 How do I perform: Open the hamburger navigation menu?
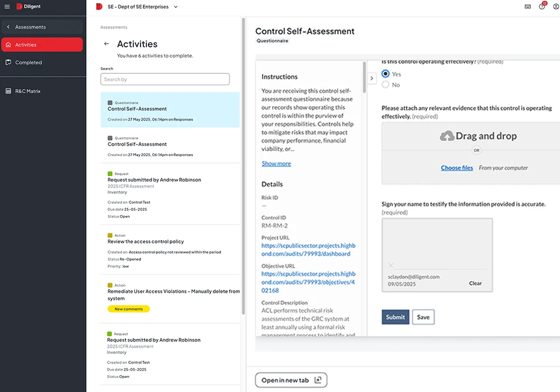pyautogui.click(x=7, y=7)
